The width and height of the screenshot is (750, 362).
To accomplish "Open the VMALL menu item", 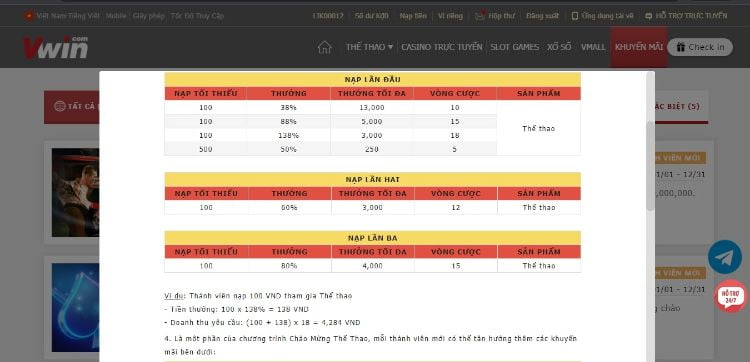I will [x=593, y=47].
